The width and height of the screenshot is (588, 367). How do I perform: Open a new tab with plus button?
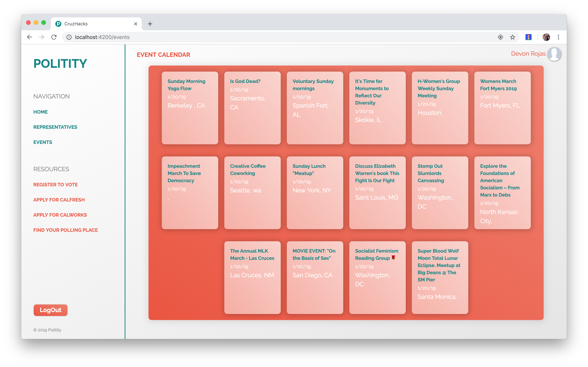pos(150,24)
